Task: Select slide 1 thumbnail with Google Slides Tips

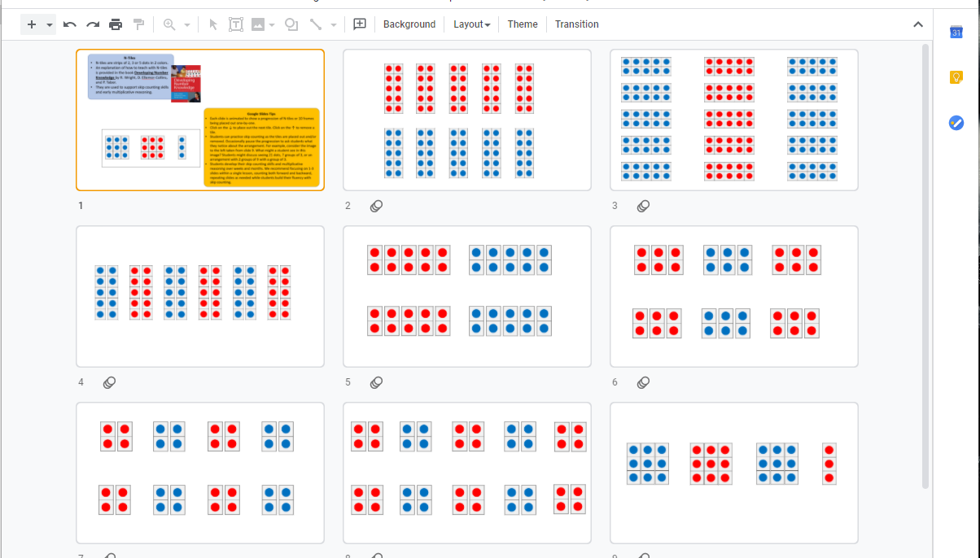Action: [200, 120]
